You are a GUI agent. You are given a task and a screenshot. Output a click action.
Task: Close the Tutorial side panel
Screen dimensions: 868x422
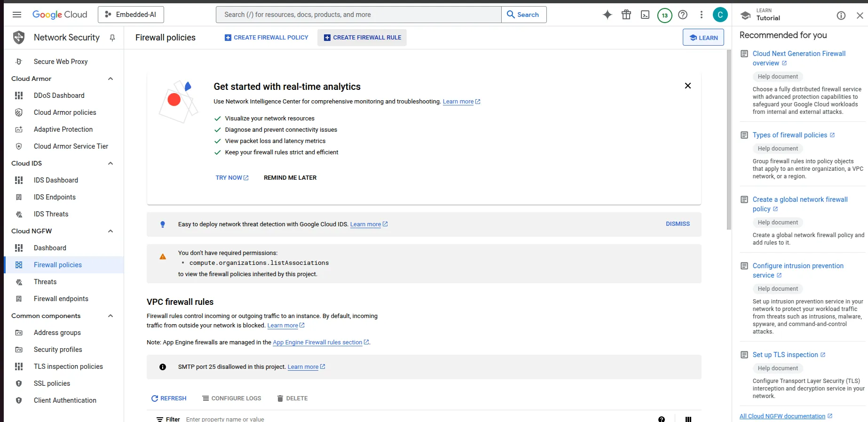point(860,16)
